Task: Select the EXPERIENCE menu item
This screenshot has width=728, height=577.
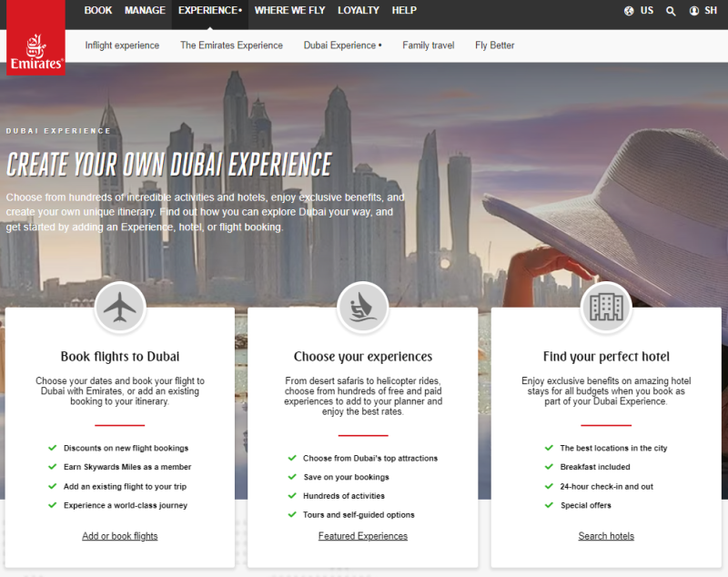Action: (x=210, y=10)
